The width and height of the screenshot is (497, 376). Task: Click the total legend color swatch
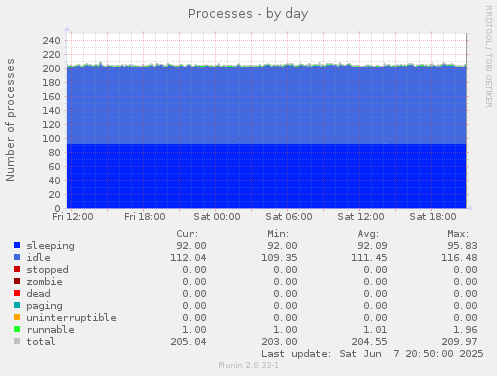17,341
